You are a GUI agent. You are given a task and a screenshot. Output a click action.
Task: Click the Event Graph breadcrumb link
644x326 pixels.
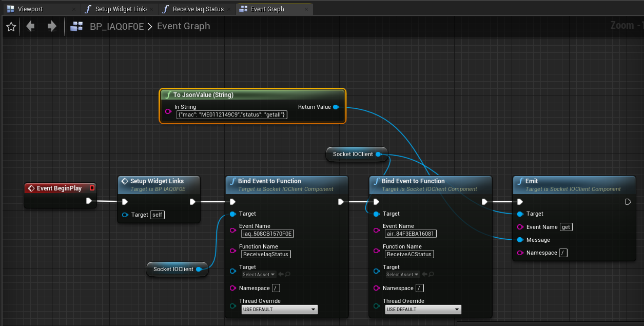(183, 26)
